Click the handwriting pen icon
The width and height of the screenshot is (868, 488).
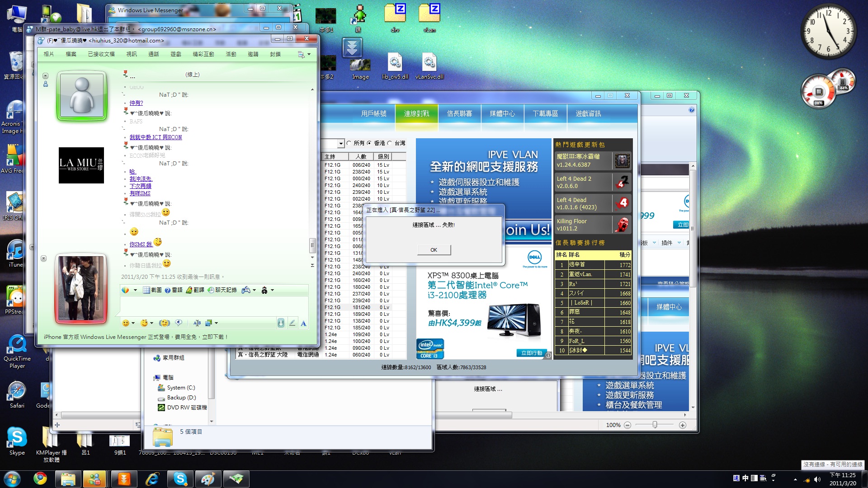pyautogui.click(x=292, y=323)
